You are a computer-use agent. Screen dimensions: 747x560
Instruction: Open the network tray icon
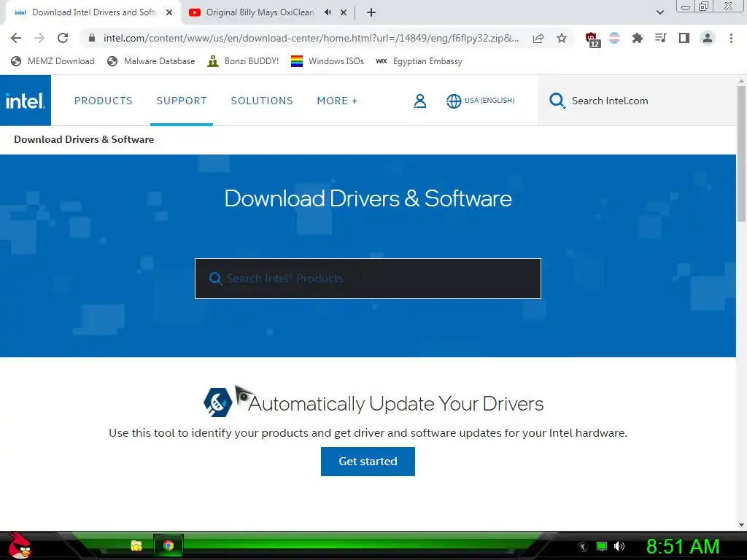[x=601, y=547]
